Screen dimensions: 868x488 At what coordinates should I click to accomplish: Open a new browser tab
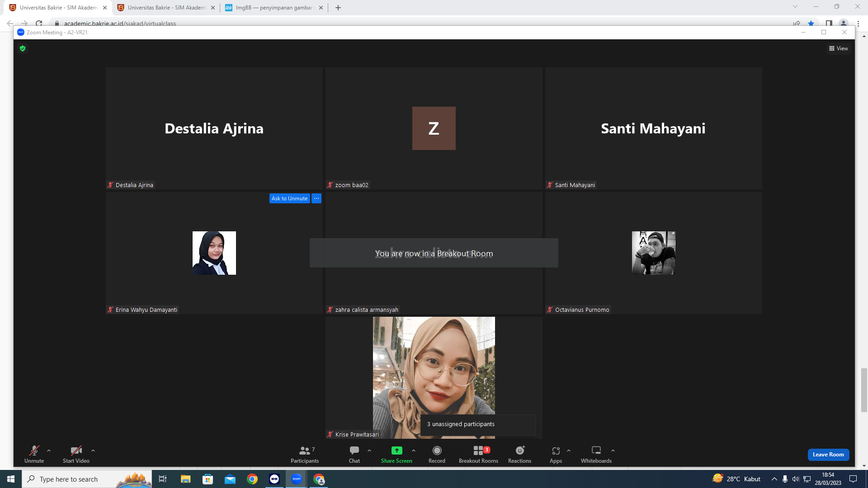(338, 8)
